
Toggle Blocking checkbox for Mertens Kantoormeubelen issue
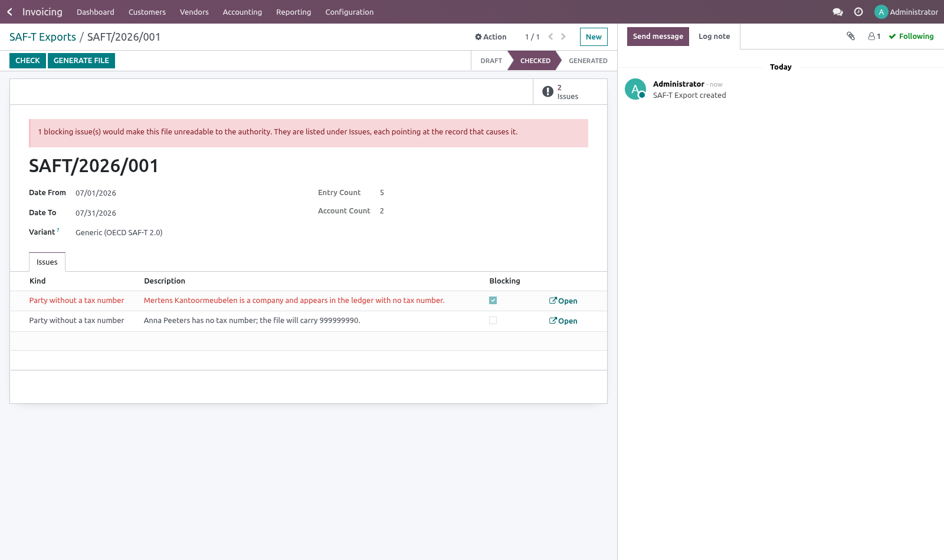coord(493,301)
